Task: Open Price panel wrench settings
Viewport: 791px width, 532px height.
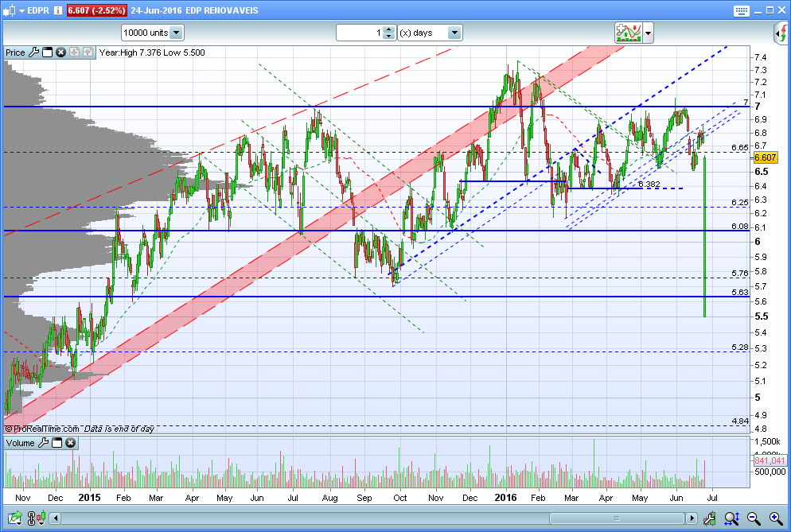Action: pyautogui.click(x=33, y=52)
